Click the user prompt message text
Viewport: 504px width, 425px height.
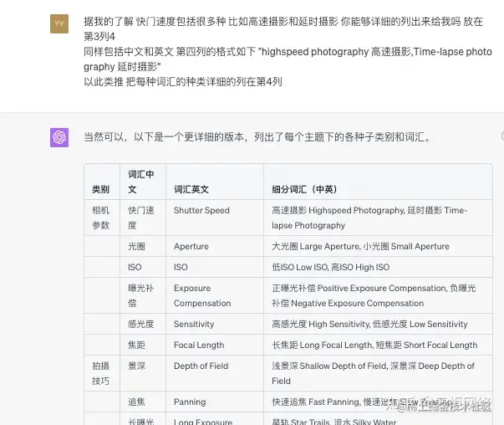[x=288, y=52]
